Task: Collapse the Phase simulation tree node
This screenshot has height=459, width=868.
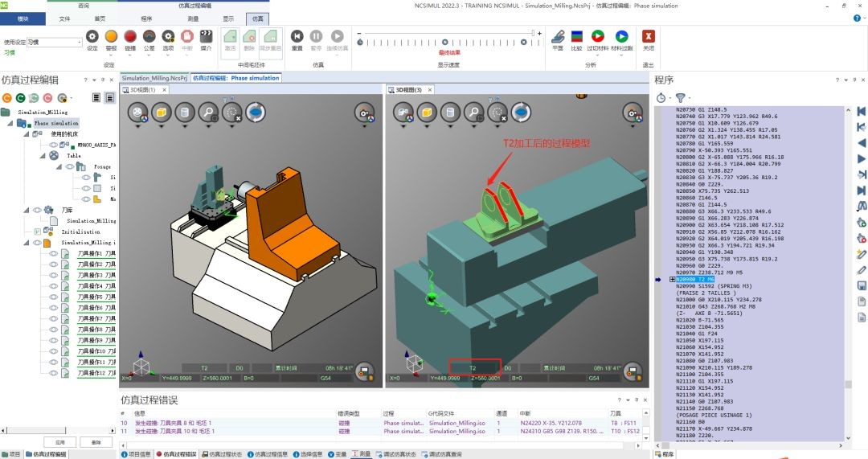Action: pos(10,123)
